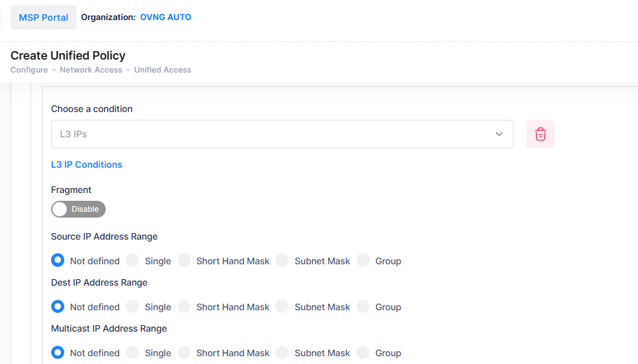
Task: Open the Network Access breadcrumb
Action: coord(91,70)
